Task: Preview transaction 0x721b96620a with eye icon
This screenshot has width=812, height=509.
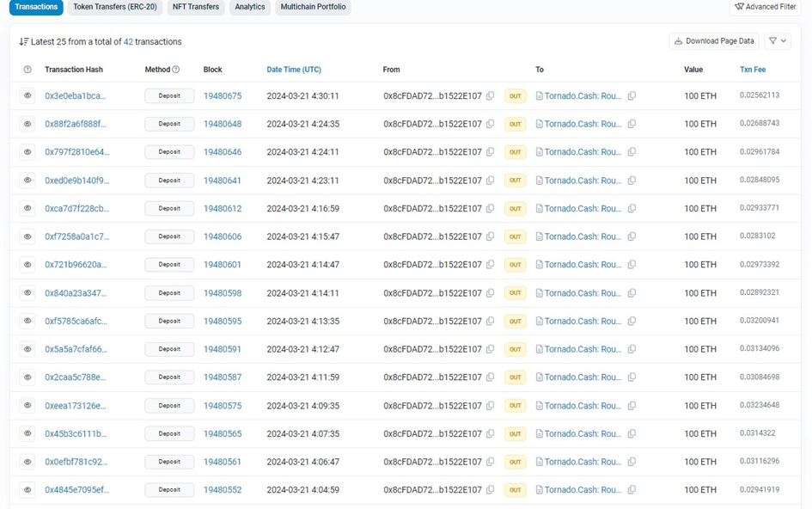Action: click(x=27, y=264)
